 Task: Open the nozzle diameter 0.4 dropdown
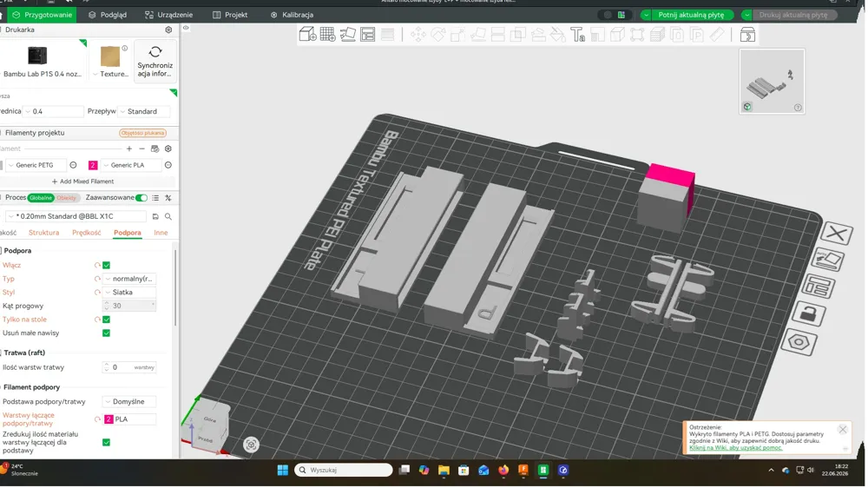tap(53, 111)
